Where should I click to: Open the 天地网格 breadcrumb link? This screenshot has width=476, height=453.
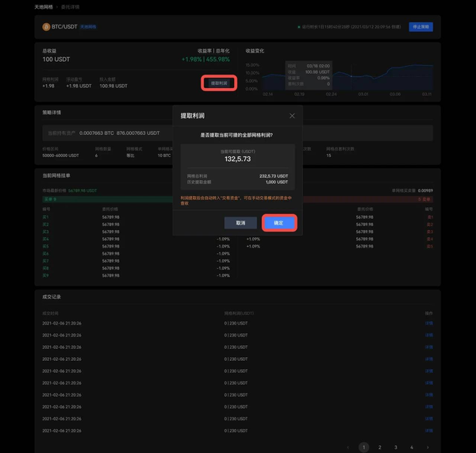pyautogui.click(x=44, y=6)
